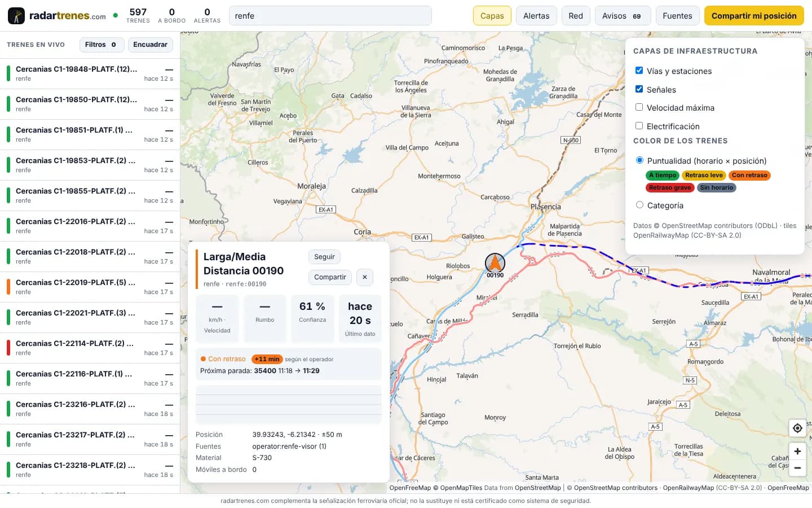
Task: Select Puntualidad train color option
Action: coord(639,160)
